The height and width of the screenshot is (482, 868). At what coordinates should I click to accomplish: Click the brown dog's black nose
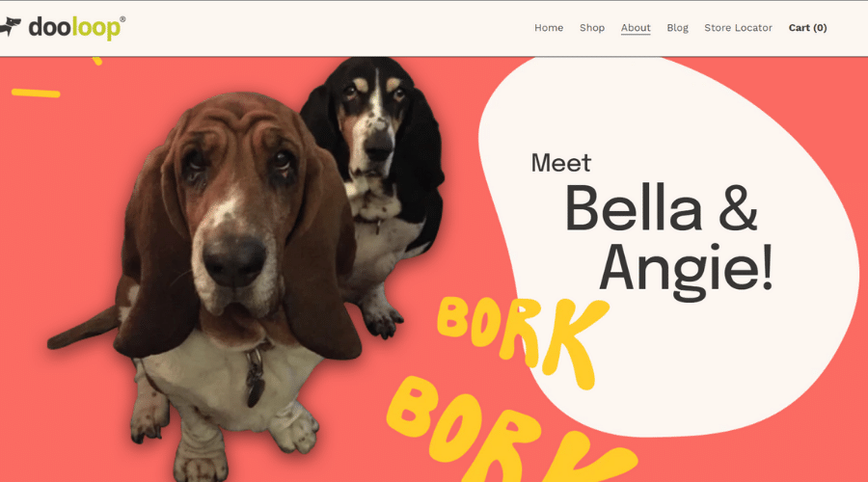click(x=235, y=261)
